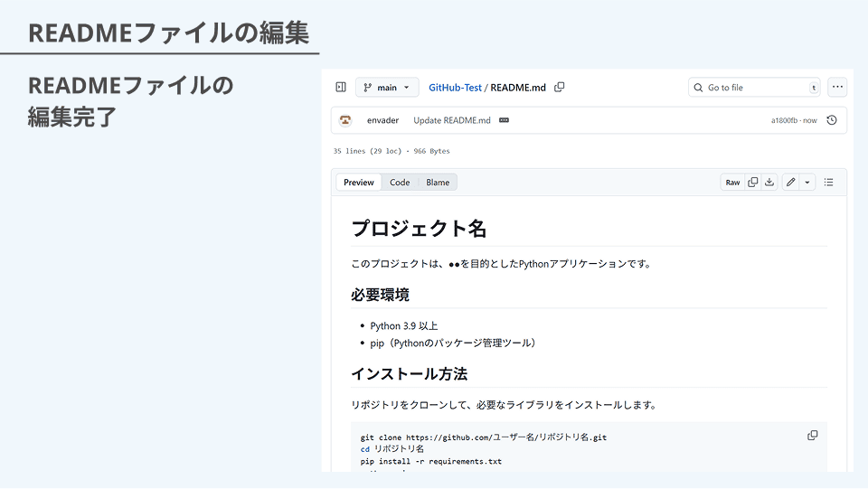The height and width of the screenshot is (489, 868).
Task: Click the Python 3.9 以上 list item
Action: pos(404,325)
